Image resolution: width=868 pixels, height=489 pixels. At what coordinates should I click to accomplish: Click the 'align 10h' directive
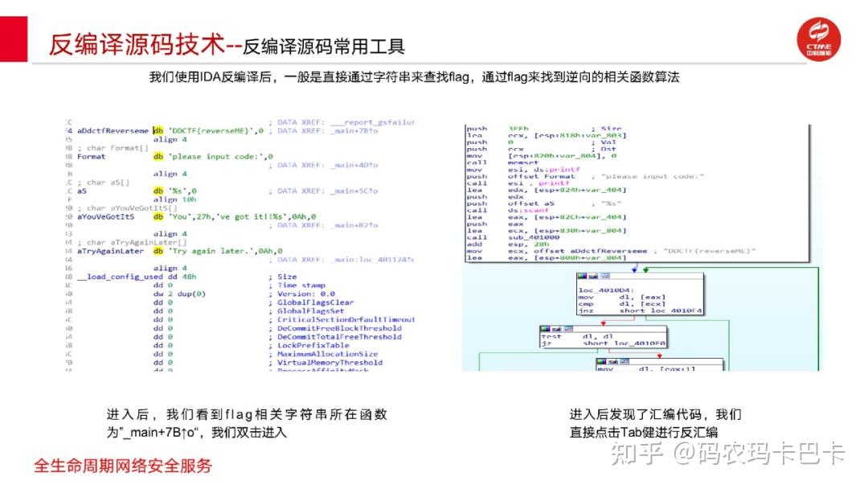pos(175,199)
